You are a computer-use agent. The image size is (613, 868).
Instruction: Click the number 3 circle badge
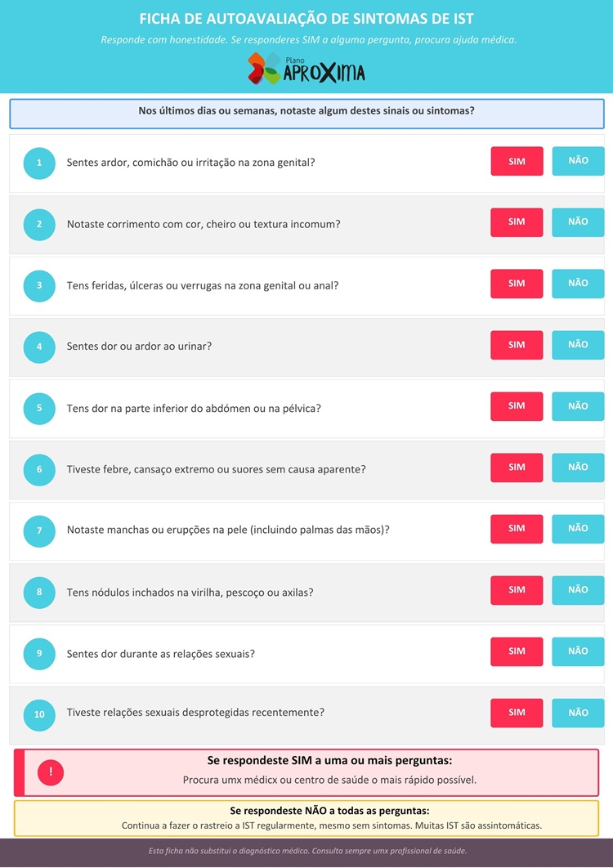(x=39, y=285)
